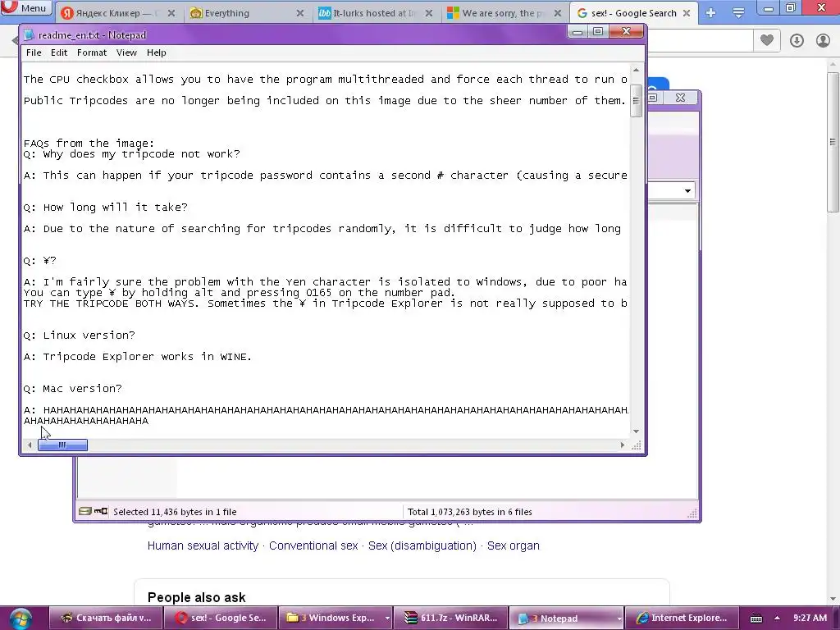
Task: Open the Conventional sex link
Action: 313,546
